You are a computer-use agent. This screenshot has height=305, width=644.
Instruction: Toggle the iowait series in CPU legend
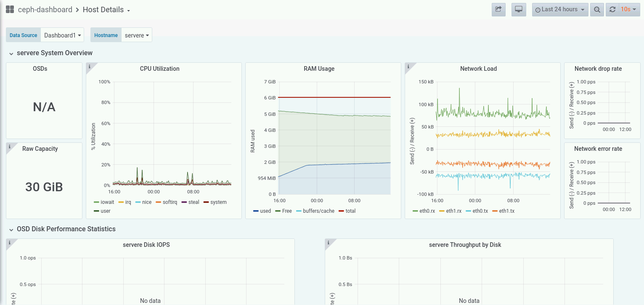tap(103, 202)
